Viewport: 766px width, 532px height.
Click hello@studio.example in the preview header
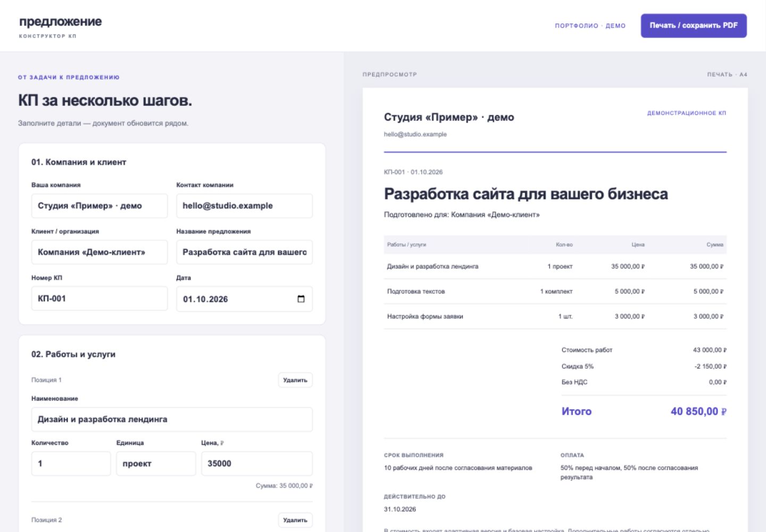click(x=415, y=134)
